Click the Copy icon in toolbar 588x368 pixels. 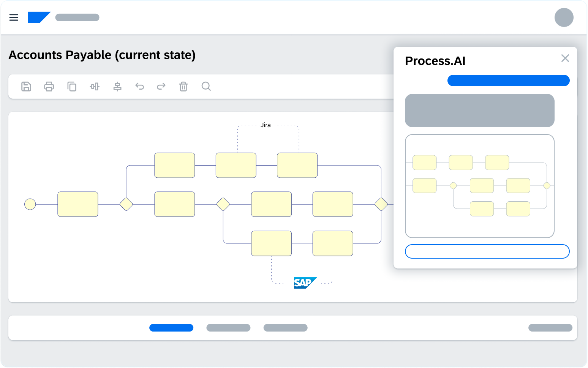coord(72,87)
